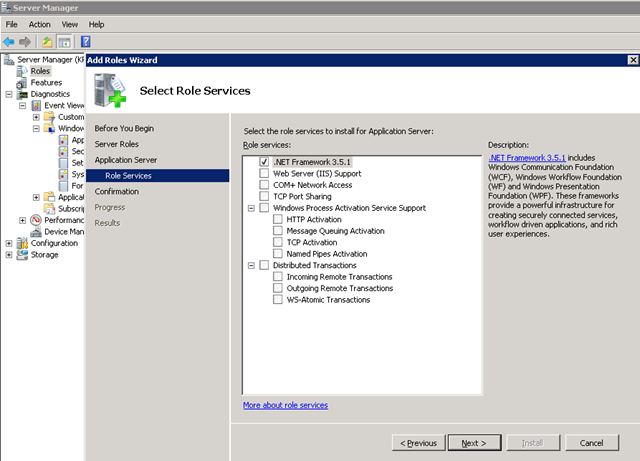Collapse Windows Process Activation Service Support

point(251,208)
